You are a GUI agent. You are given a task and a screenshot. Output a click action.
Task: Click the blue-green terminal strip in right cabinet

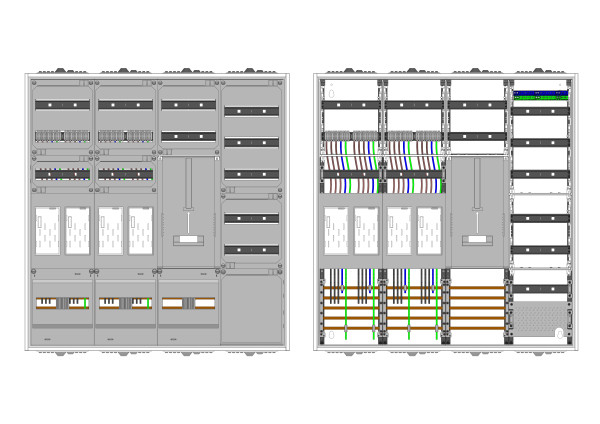[x=541, y=96]
